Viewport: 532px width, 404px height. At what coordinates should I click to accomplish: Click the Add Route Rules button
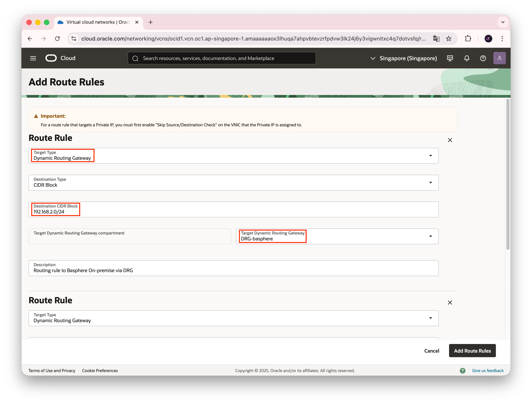coord(472,350)
